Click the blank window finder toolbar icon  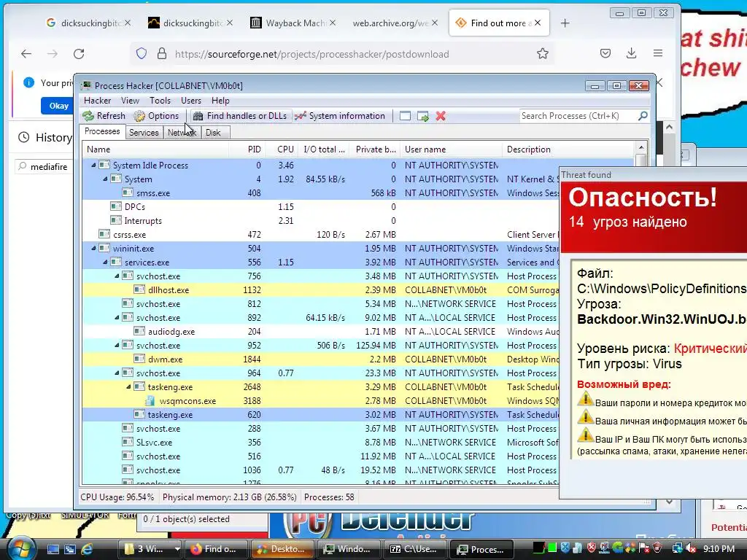tap(405, 116)
